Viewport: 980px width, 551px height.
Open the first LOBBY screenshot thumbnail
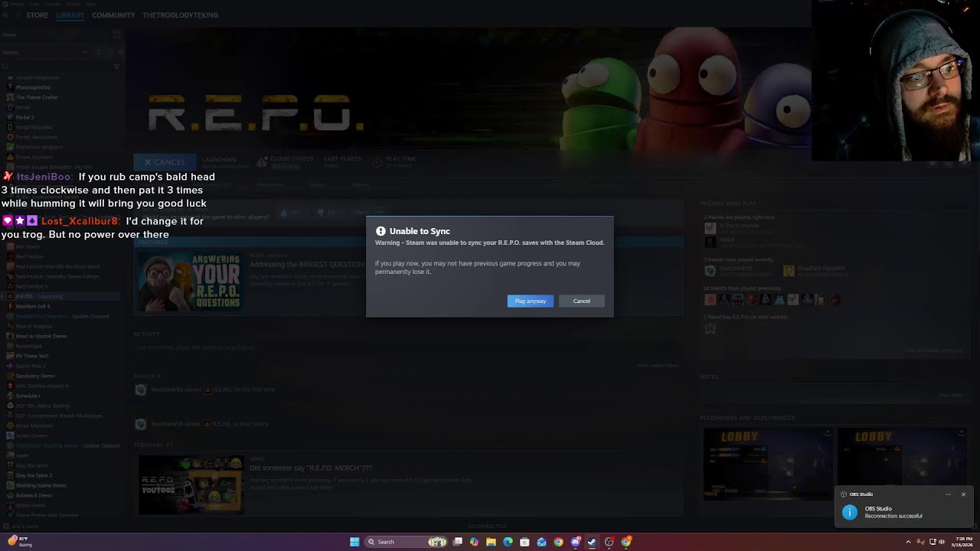click(x=768, y=463)
